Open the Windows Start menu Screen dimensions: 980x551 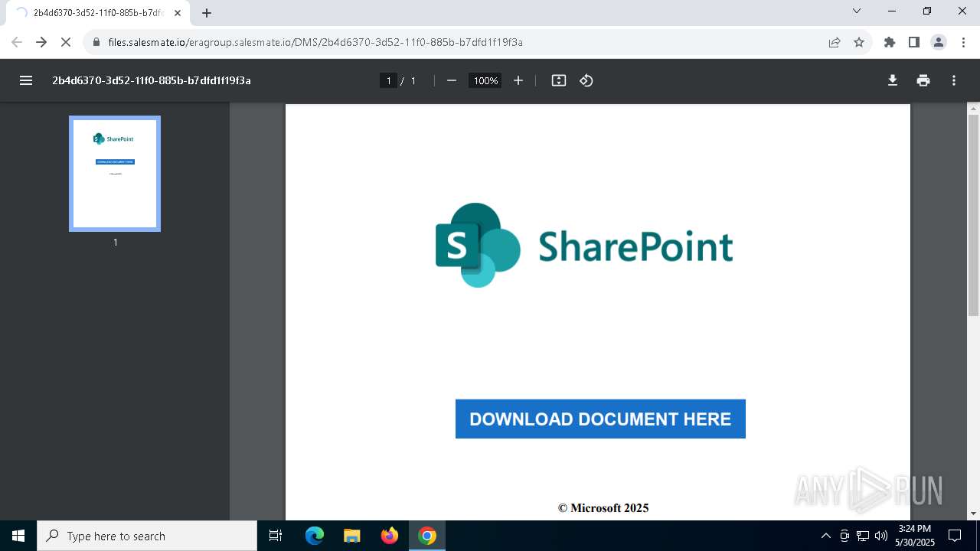coord(18,536)
